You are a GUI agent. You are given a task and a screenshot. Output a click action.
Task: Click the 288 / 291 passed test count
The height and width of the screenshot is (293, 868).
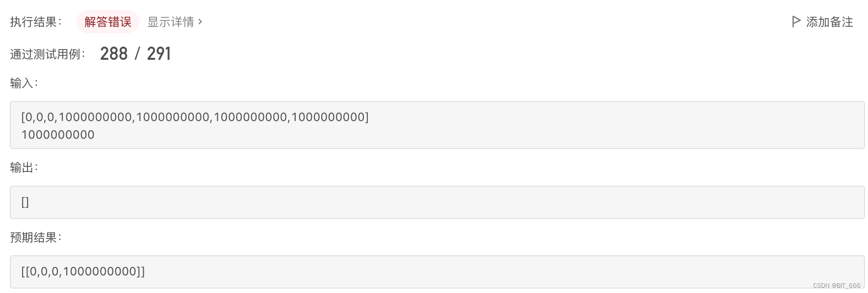[135, 53]
